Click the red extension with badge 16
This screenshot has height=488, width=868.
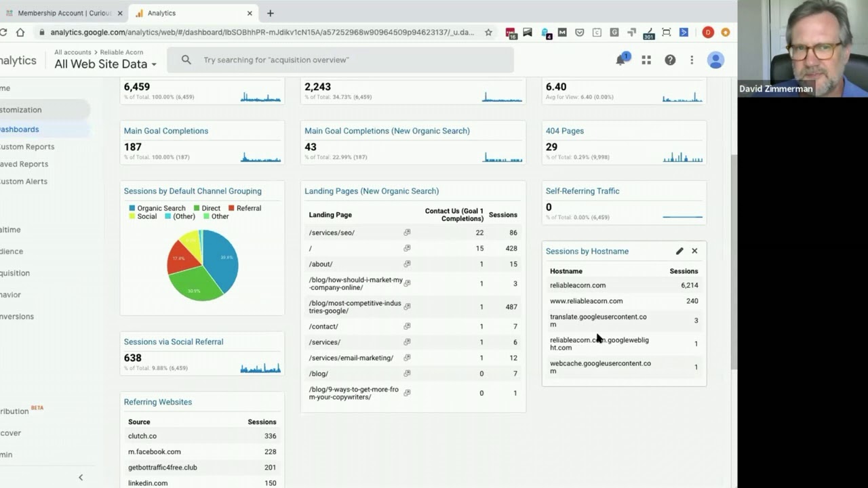(511, 32)
